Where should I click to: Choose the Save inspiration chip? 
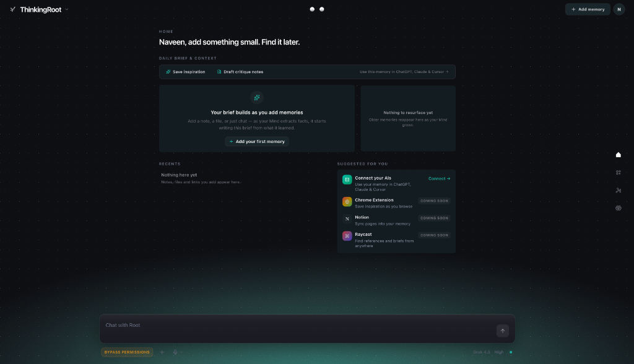click(186, 72)
